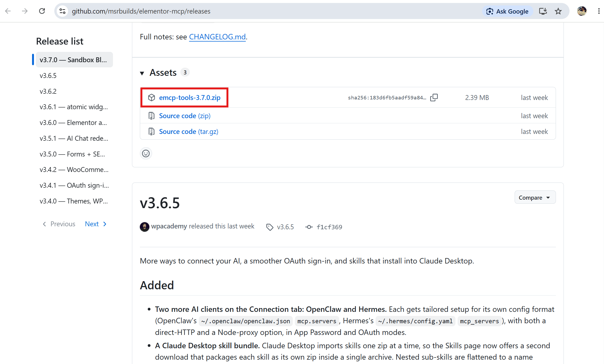
Task: Open the Compare dropdown for v3.6.5
Action: (x=535, y=197)
